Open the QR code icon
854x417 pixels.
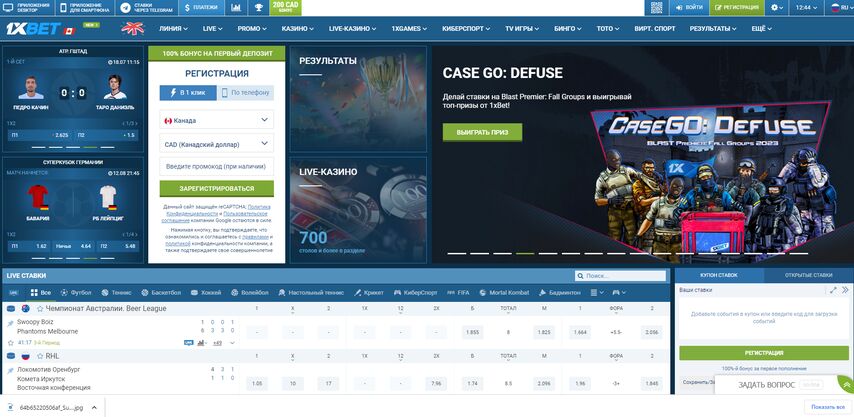[x=656, y=8]
